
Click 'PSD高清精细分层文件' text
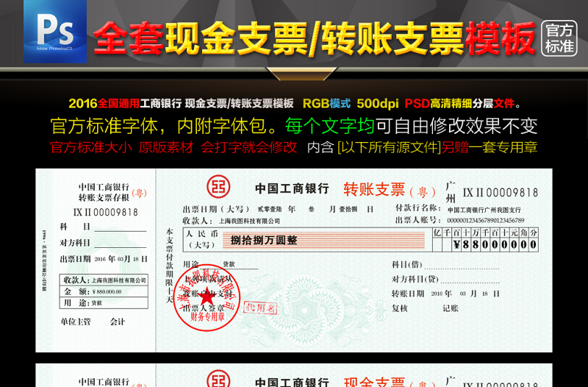tap(459, 104)
